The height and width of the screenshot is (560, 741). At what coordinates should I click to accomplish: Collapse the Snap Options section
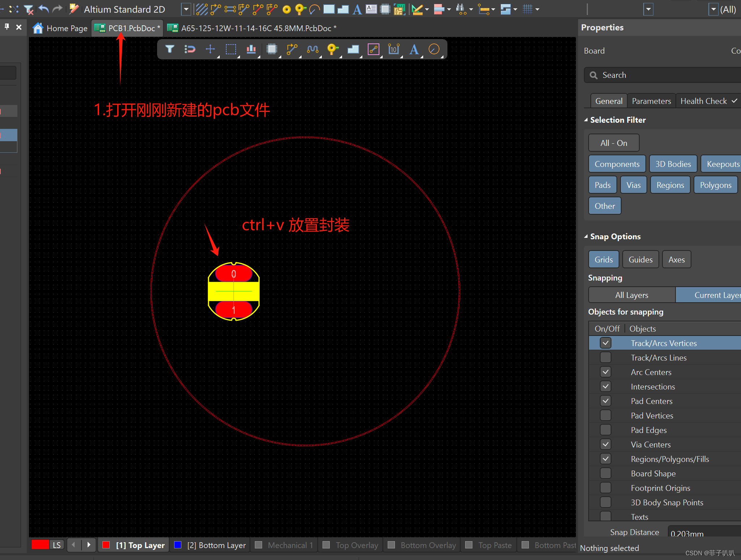586,236
